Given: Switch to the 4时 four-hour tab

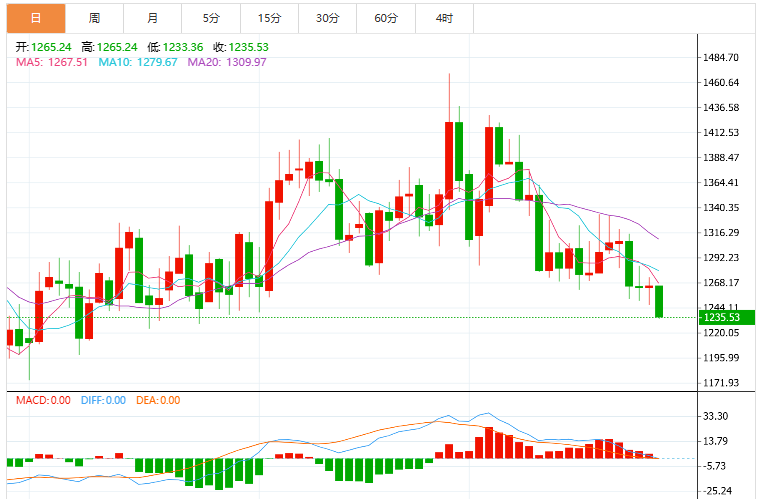Looking at the screenshot, I should pos(444,18).
